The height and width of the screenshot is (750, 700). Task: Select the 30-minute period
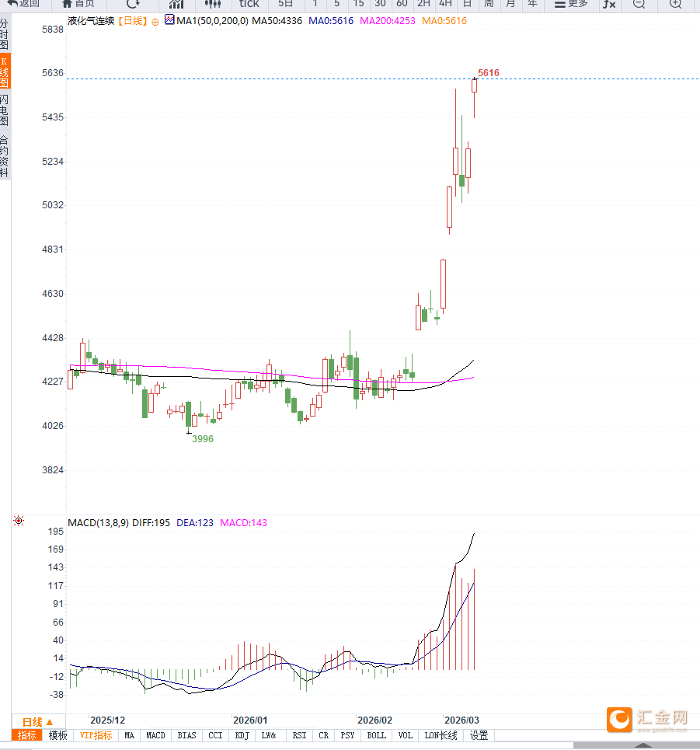click(x=380, y=4)
